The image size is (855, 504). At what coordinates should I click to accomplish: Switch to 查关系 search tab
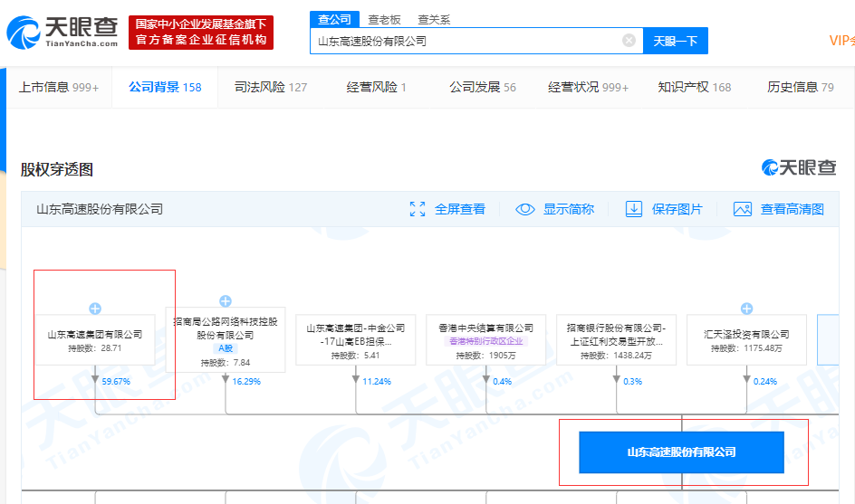(x=434, y=19)
